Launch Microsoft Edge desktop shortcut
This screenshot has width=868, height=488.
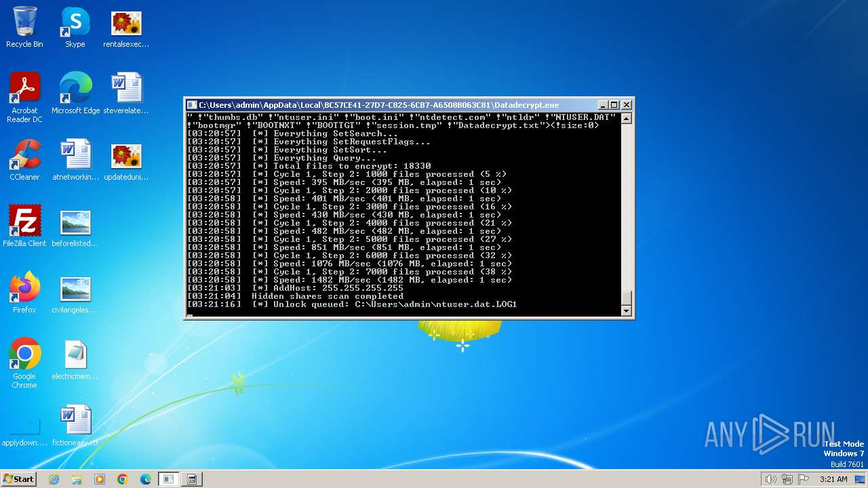[75, 94]
